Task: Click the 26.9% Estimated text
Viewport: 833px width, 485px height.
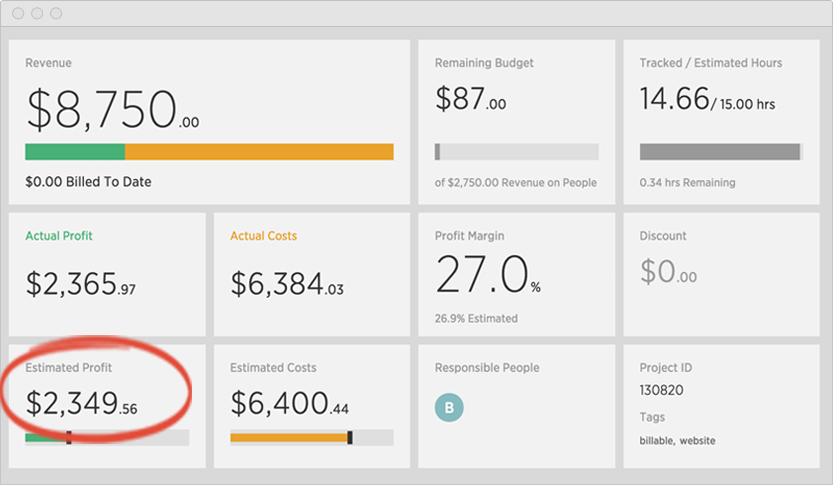Action: [476, 319]
